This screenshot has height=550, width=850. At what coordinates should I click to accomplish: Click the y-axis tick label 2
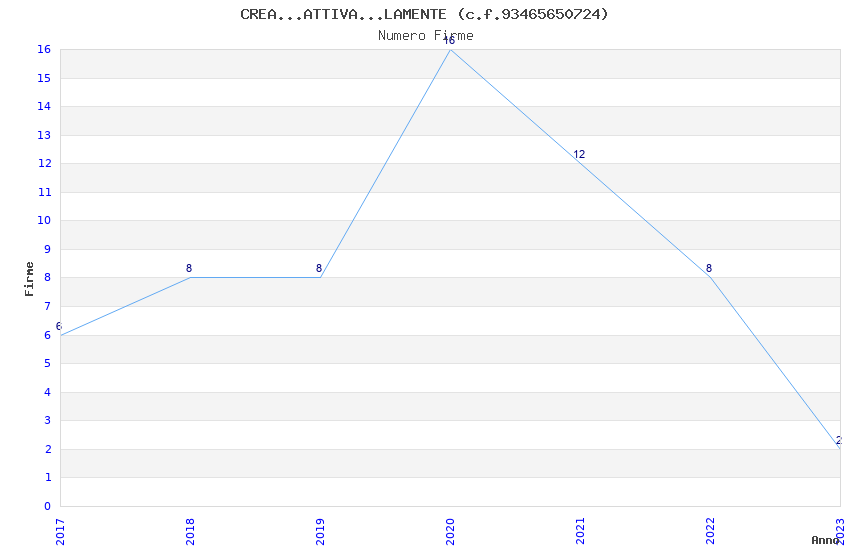(48, 449)
